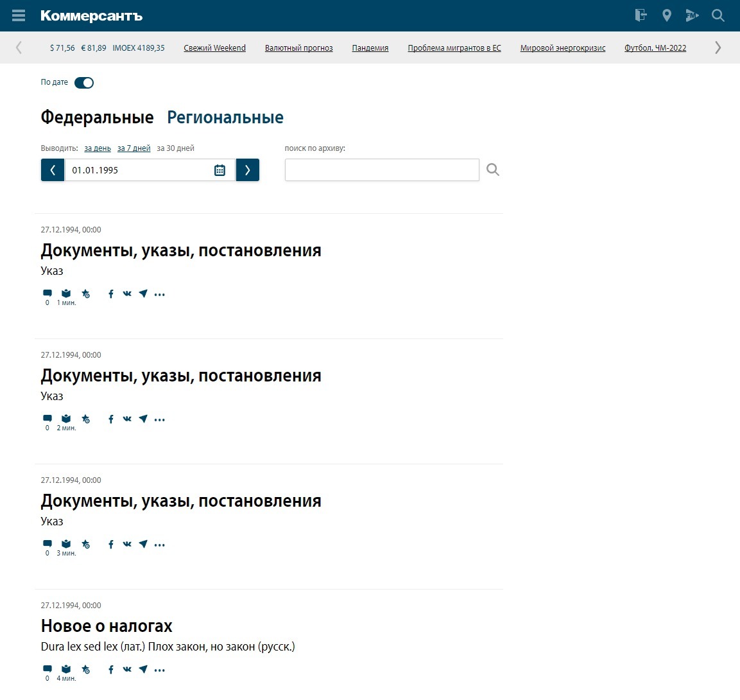This screenshot has height=700, width=740.
Task: Share the 3 мин. article on VK
Action: [x=127, y=544]
